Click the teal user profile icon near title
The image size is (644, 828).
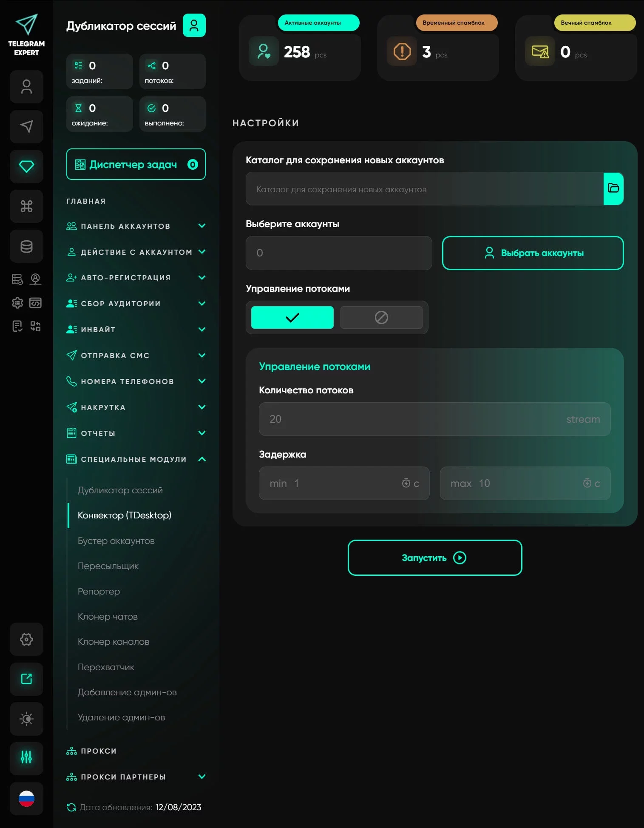tap(194, 26)
